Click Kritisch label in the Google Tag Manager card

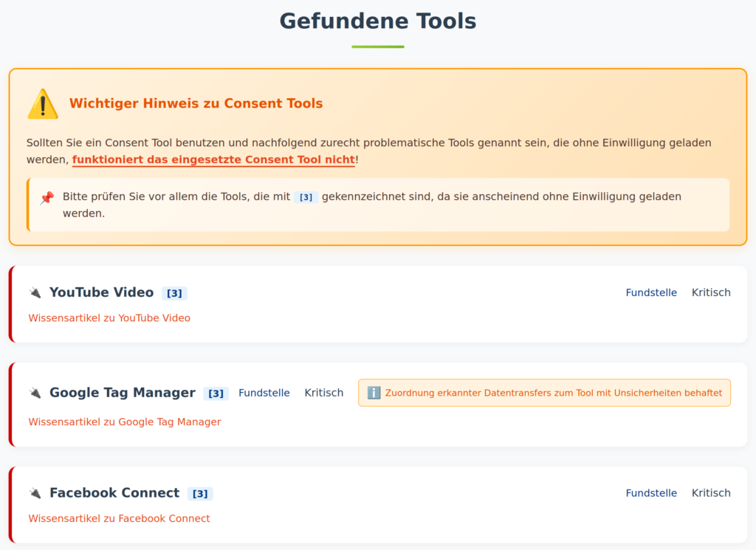coord(324,393)
